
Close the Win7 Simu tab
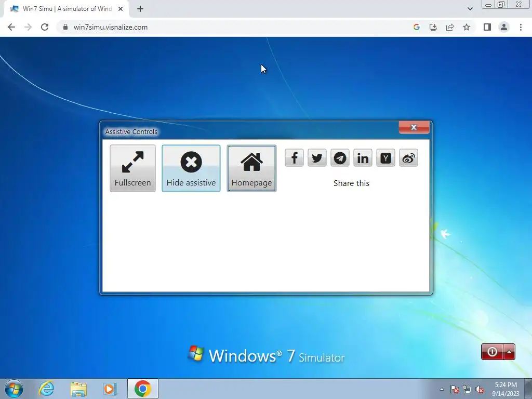pos(121,9)
